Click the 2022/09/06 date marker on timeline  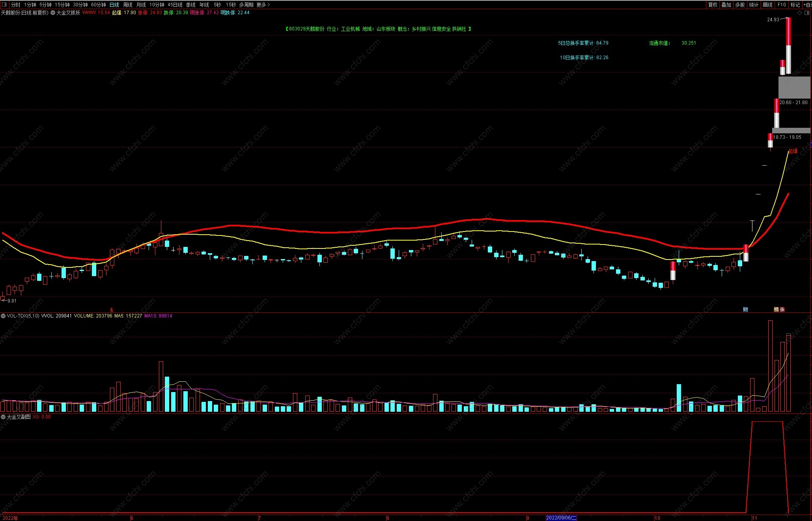pos(561,518)
